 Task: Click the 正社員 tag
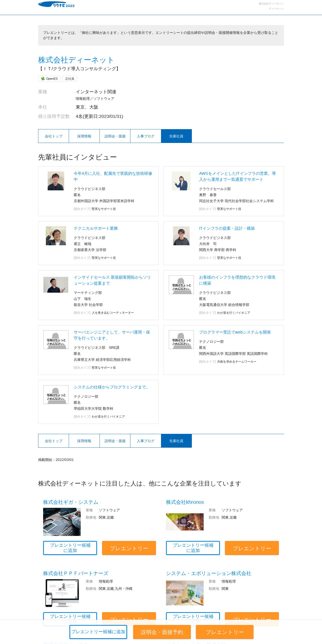coord(70,79)
